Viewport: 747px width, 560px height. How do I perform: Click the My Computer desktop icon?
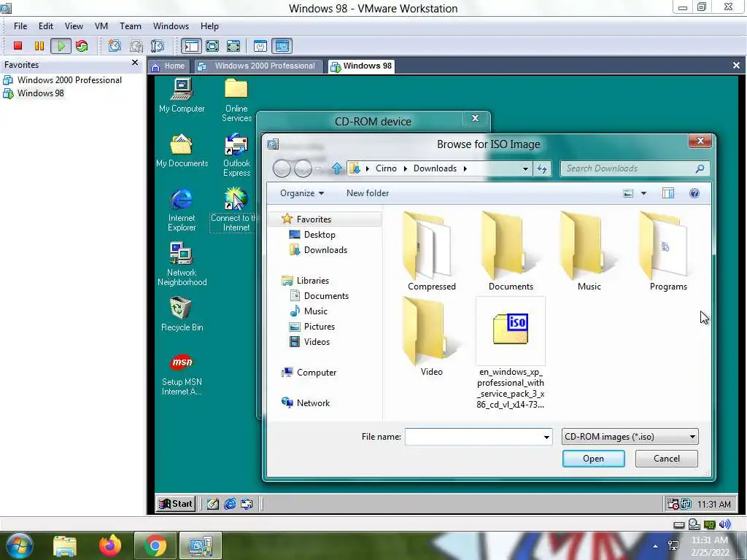point(182,96)
